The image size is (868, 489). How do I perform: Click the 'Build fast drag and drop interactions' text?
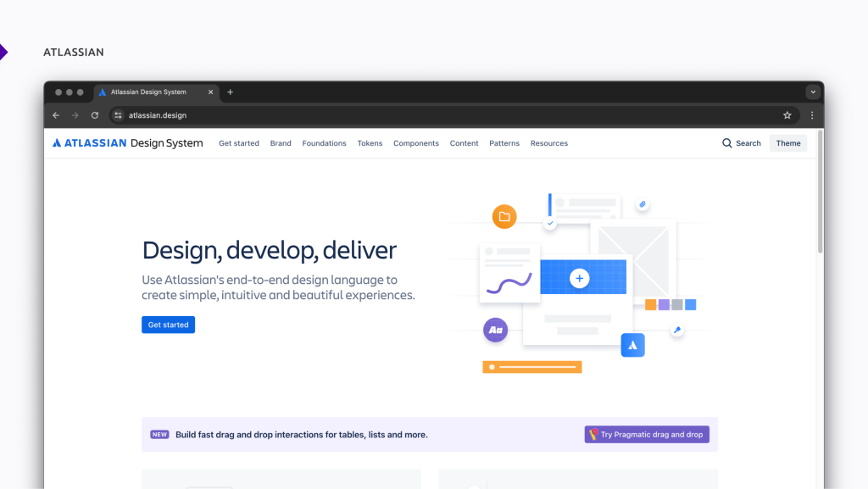301,435
